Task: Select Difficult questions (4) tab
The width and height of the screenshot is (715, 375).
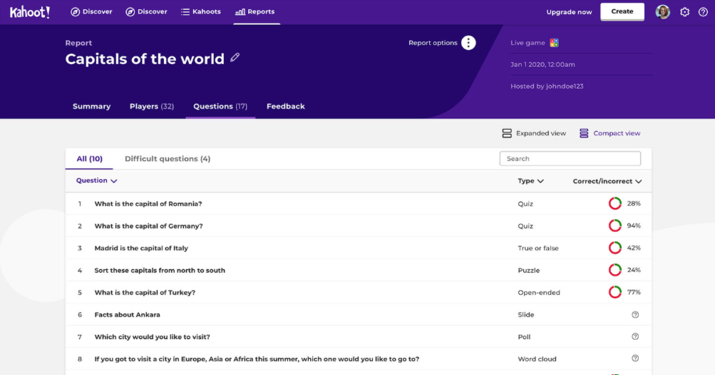Action: pyautogui.click(x=167, y=159)
